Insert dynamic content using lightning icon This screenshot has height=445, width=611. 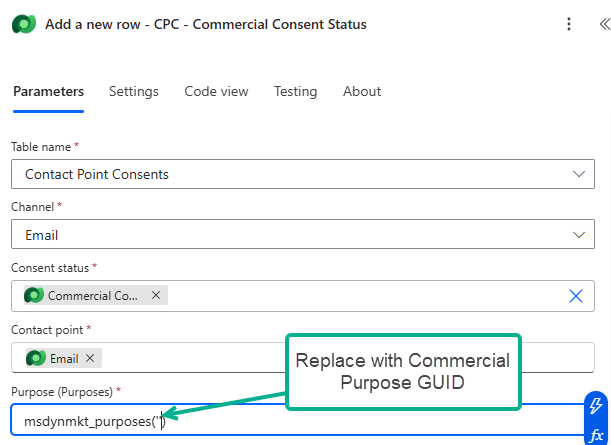click(595, 406)
